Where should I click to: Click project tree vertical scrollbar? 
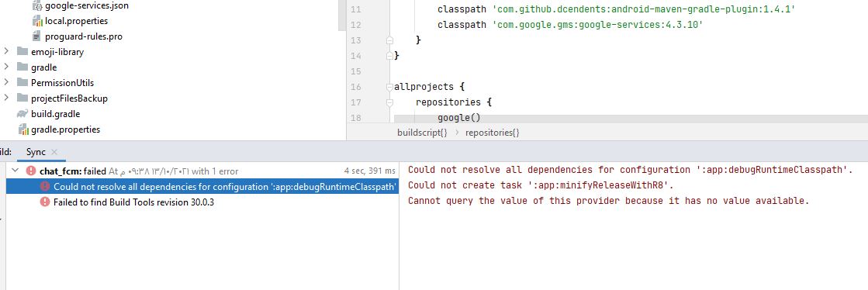(341, 15)
